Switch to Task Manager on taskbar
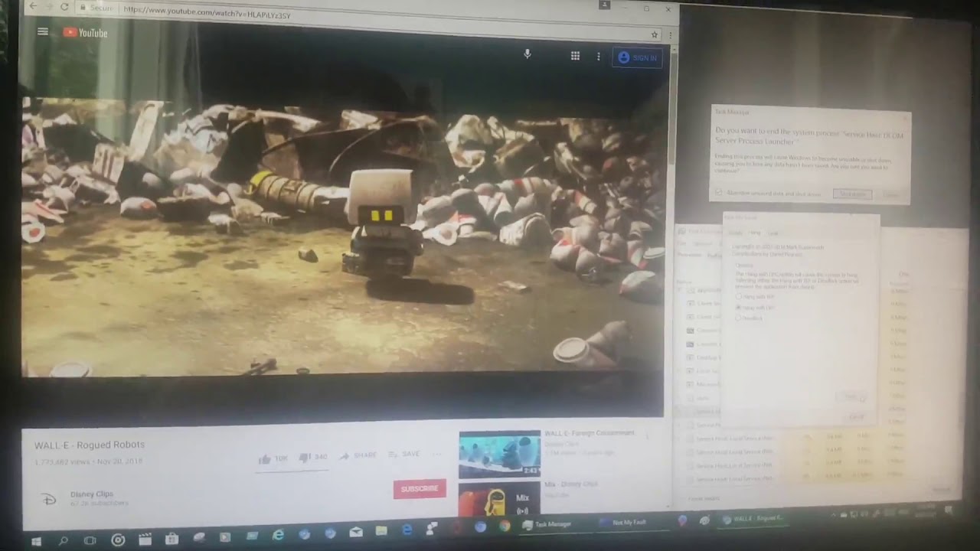980x551 pixels. point(547,525)
